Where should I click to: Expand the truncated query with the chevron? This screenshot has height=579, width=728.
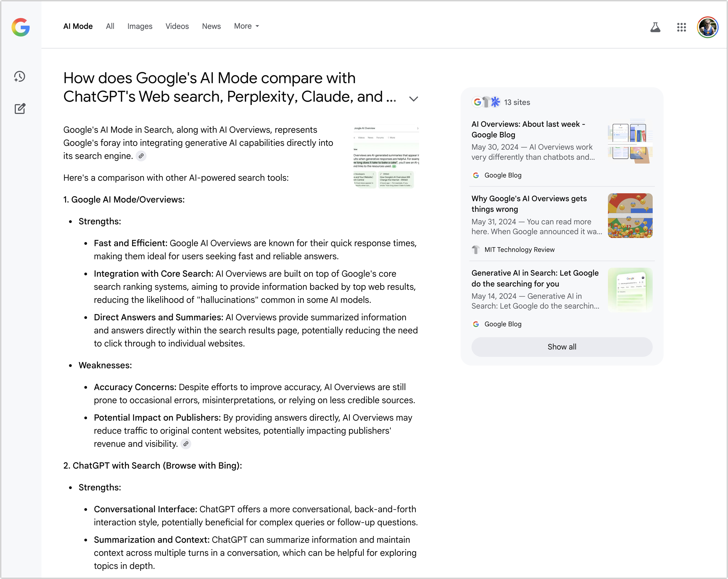point(413,98)
